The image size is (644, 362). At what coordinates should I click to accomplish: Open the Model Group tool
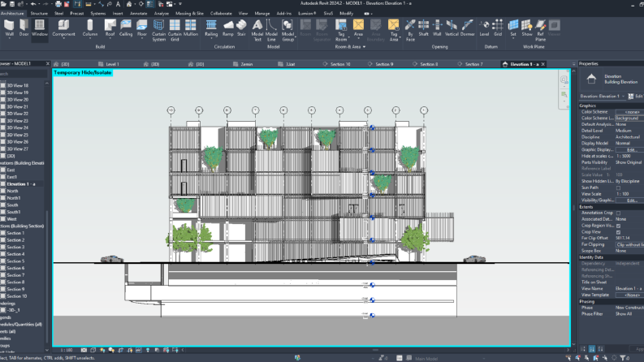click(287, 30)
